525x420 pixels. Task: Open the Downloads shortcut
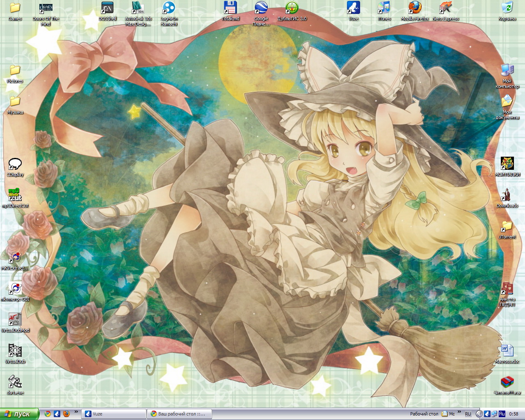point(507,198)
